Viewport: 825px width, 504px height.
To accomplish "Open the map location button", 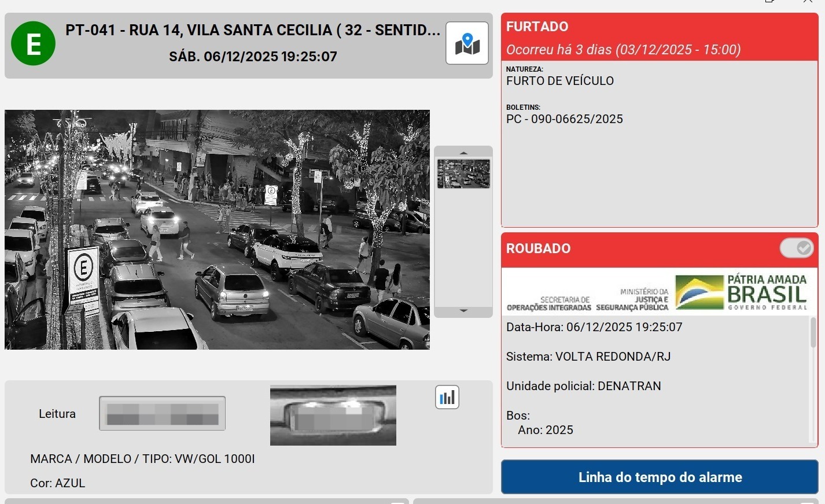I will (467, 43).
